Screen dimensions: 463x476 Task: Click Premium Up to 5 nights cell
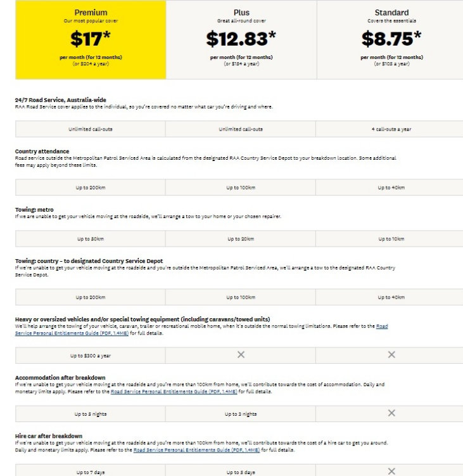pyautogui.click(x=91, y=414)
